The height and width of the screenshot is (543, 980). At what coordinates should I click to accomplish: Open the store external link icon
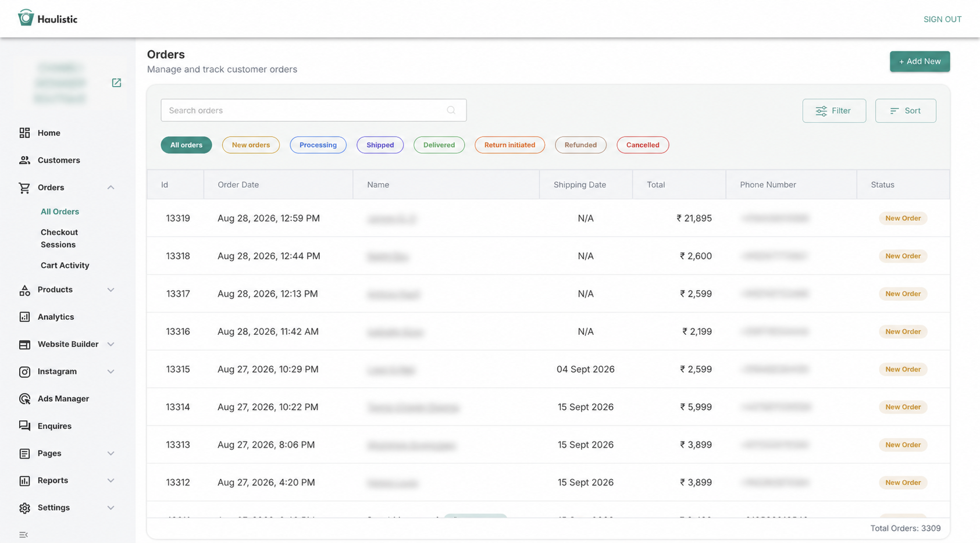(116, 83)
